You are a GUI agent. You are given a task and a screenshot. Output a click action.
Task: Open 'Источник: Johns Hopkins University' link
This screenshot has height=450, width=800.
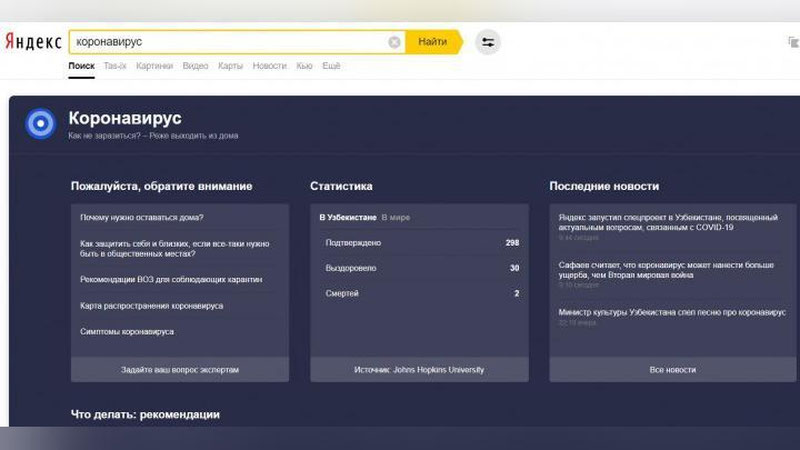point(419,369)
